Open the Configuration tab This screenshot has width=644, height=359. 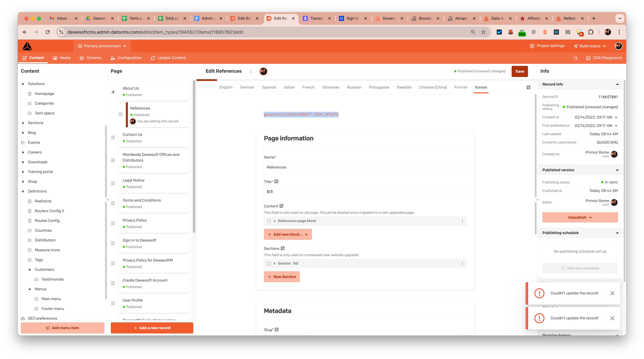point(126,58)
